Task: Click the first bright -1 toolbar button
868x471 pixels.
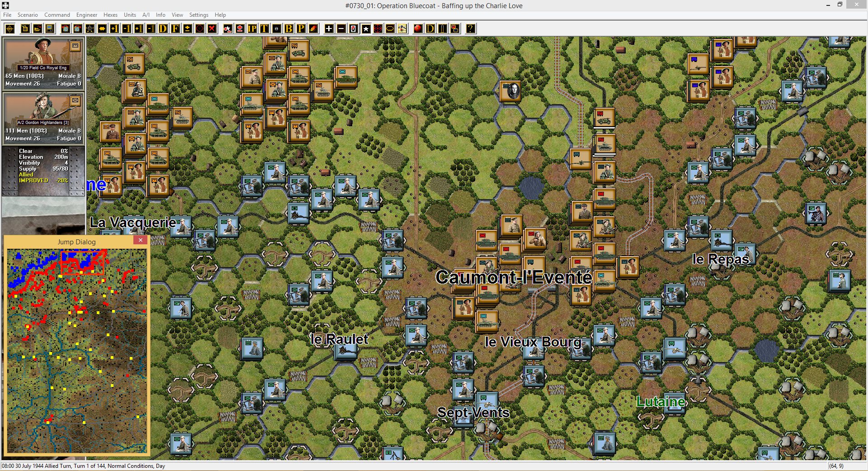Action: [127, 29]
